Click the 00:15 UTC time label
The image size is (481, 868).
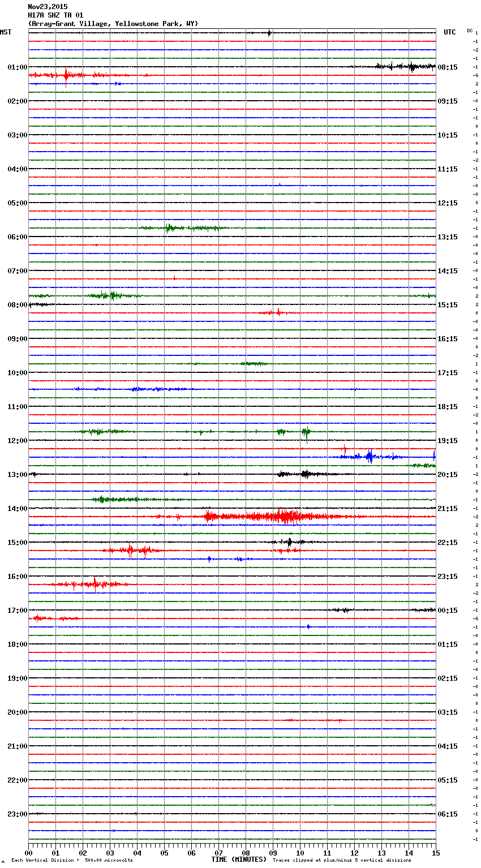click(x=448, y=611)
